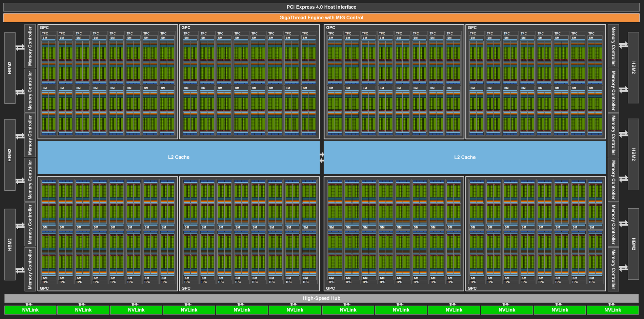
Task: Select the left L2 Cache block
Action: 179,157
